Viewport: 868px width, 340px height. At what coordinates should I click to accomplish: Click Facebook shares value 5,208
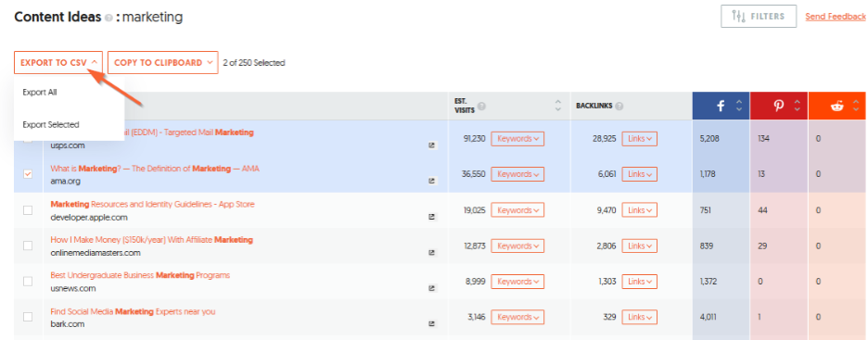[x=709, y=139]
